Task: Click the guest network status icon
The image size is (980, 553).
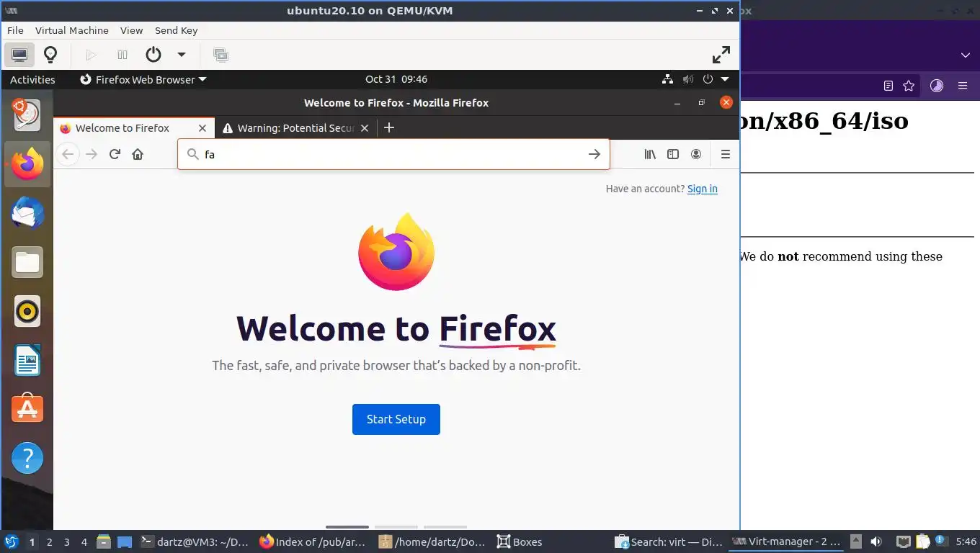Action: (668, 79)
